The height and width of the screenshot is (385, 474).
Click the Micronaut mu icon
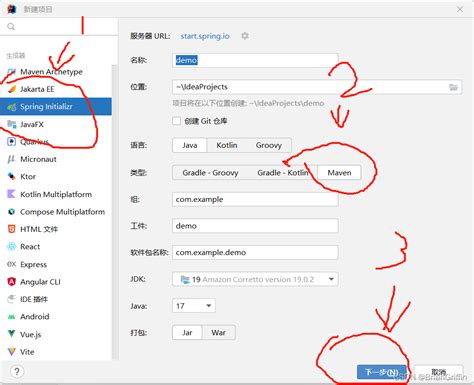12,159
